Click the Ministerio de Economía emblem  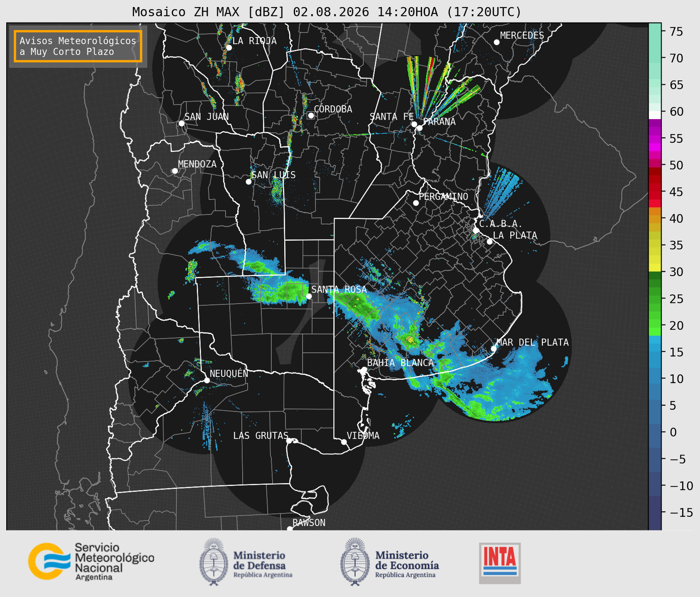(x=355, y=561)
